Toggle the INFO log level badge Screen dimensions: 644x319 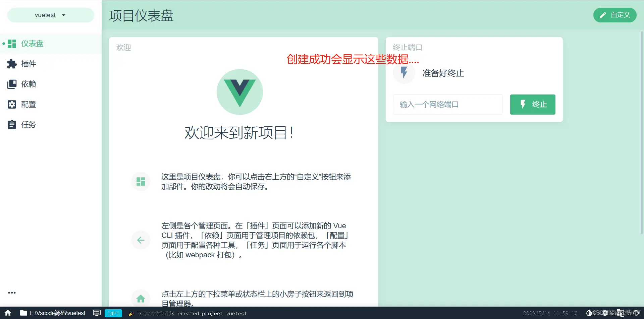point(113,313)
